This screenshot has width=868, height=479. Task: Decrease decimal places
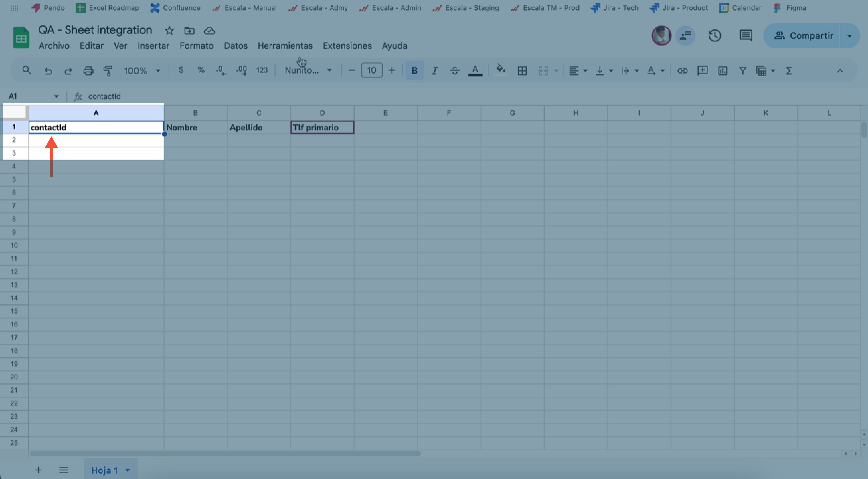(221, 70)
